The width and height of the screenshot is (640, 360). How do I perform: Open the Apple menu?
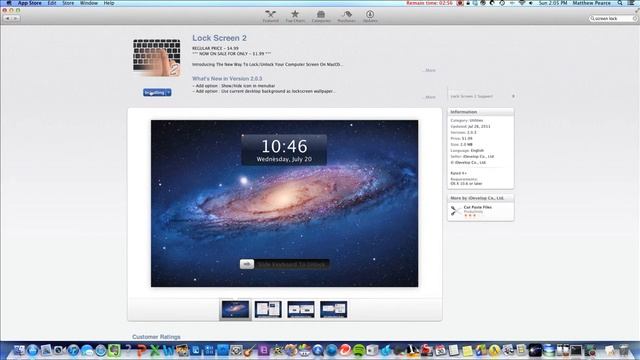tap(9, 3)
